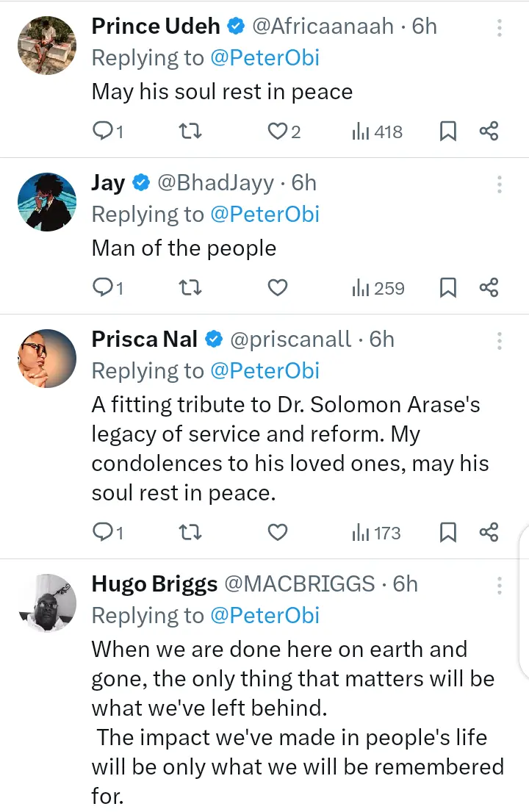This screenshot has width=529, height=812.
Task: Share Prince Udeh's reply
Action: (489, 132)
